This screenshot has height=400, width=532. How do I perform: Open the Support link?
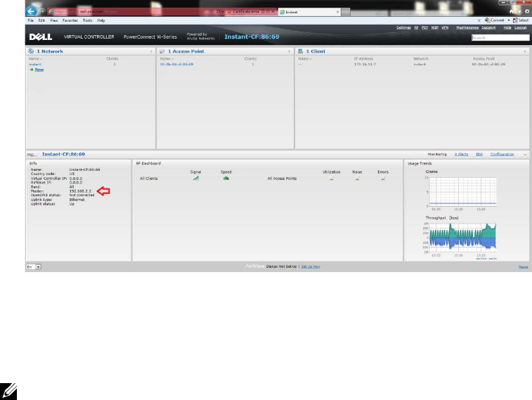point(488,27)
